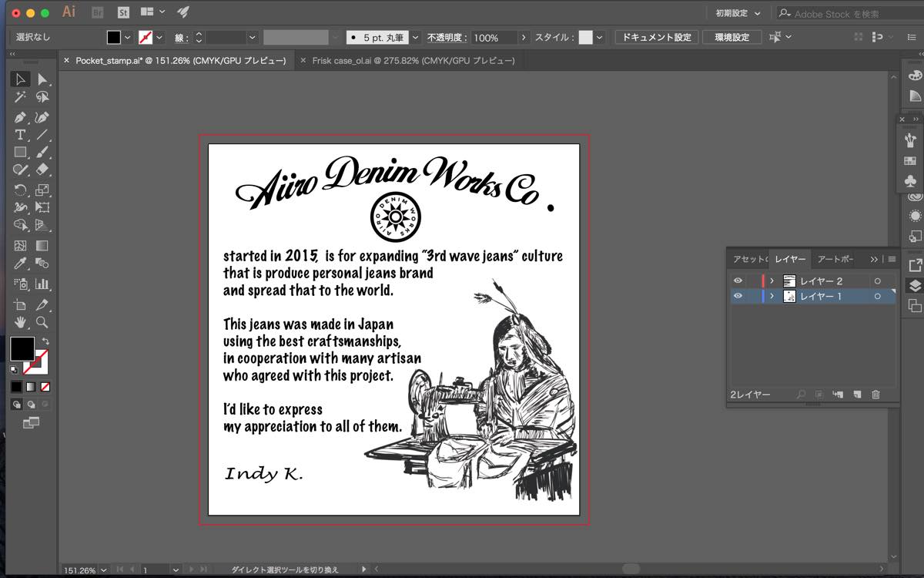The width and height of the screenshot is (924, 578).
Task: Switch to Pocket_stamp.ai document tab
Action: [x=180, y=60]
